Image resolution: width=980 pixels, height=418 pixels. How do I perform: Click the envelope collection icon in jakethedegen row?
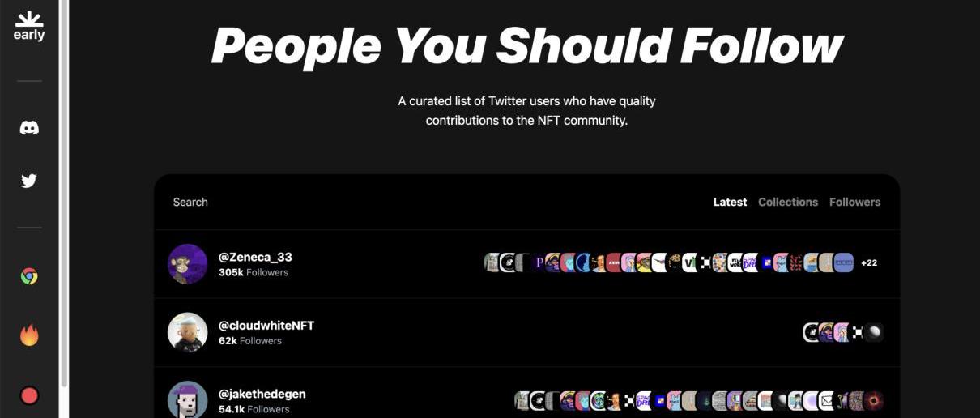point(827,400)
